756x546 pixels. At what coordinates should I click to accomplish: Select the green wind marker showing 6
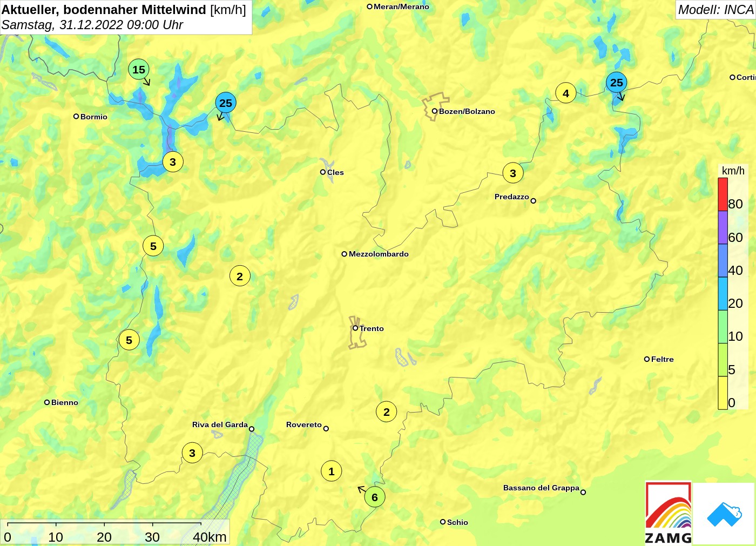tap(375, 497)
